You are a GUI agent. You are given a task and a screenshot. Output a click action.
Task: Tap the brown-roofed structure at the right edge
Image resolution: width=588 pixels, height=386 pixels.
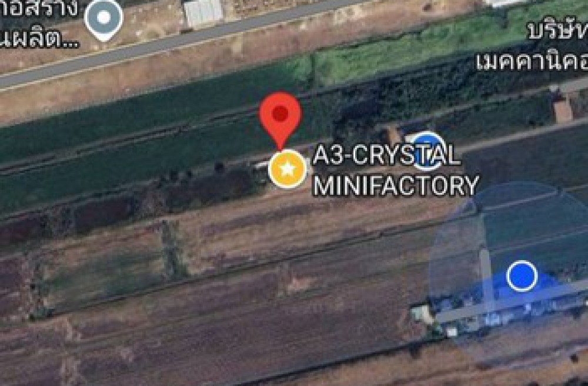click(x=563, y=108)
